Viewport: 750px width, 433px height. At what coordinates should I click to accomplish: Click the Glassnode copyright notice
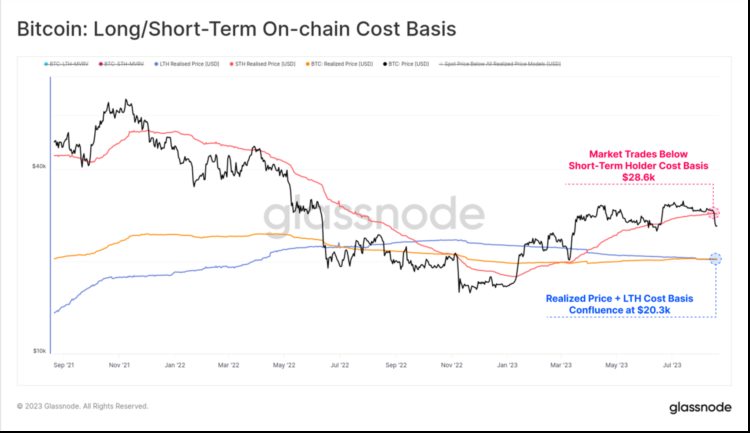tap(83, 406)
